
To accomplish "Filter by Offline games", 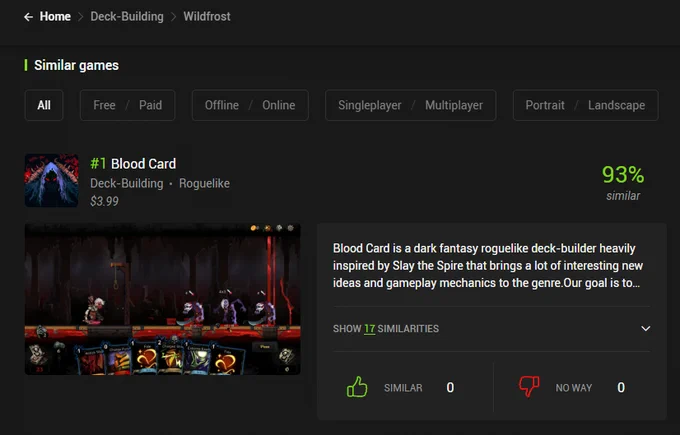I will point(222,105).
